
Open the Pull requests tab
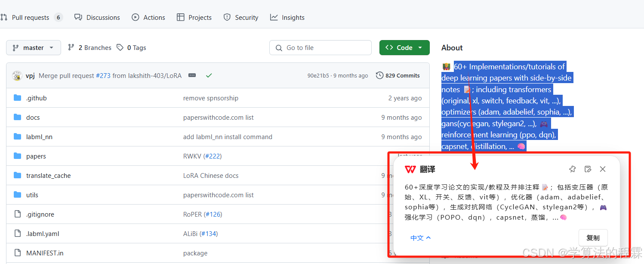tap(31, 18)
